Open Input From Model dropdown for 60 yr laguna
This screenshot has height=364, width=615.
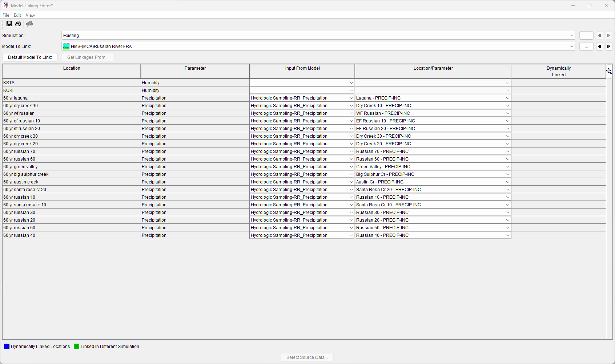point(351,98)
